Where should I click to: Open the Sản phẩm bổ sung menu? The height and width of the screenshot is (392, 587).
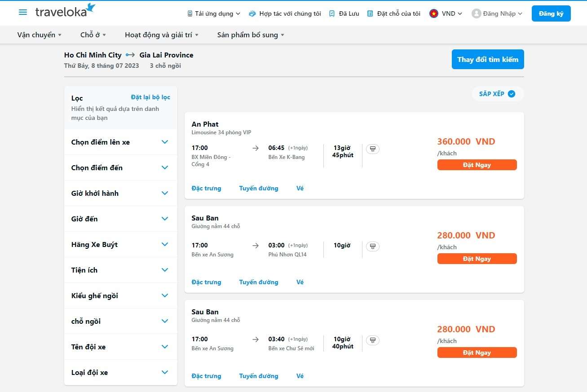tap(251, 35)
